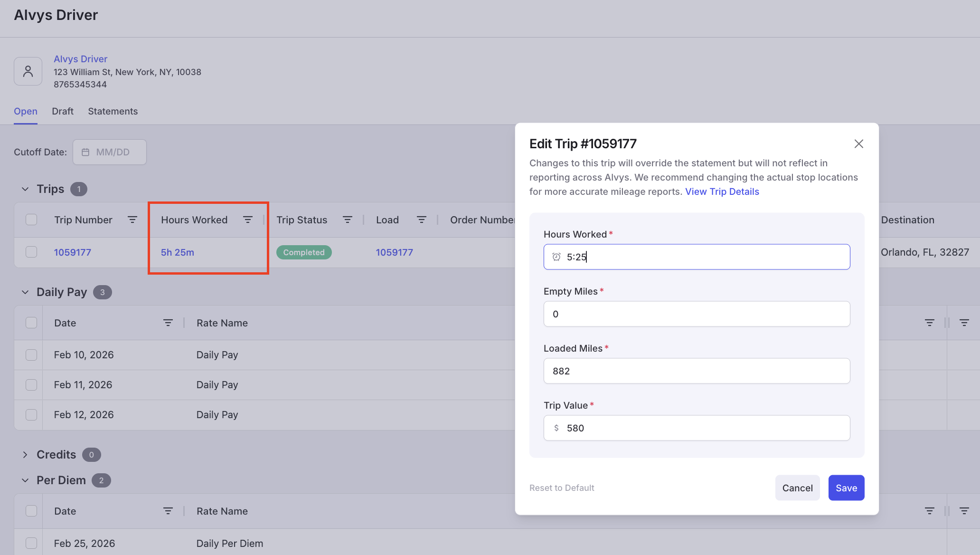Click the driver profile avatar icon
The height and width of the screenshot is (555, 980).
click(28, 71)
